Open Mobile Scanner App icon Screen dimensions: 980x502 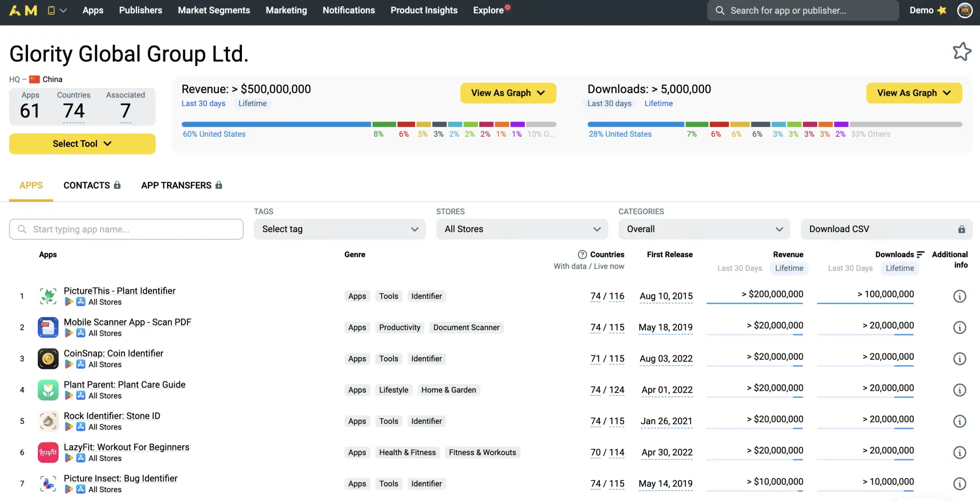point(48,328)
